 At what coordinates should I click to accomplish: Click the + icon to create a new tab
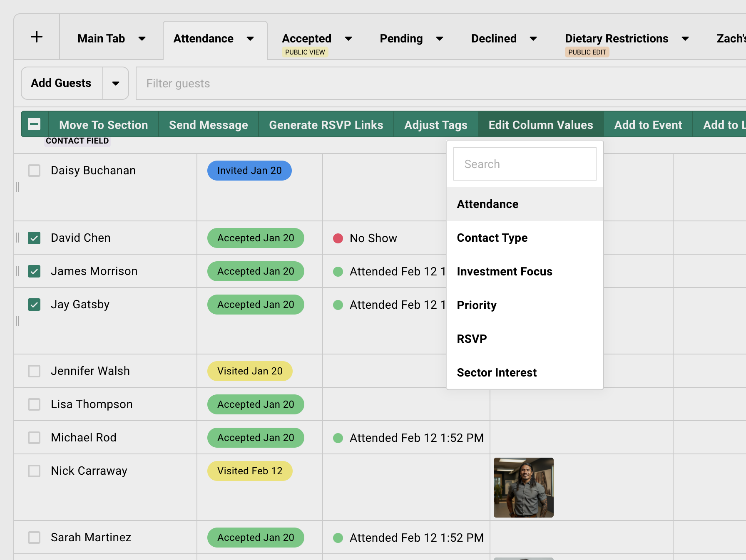(x=37, y=37)
